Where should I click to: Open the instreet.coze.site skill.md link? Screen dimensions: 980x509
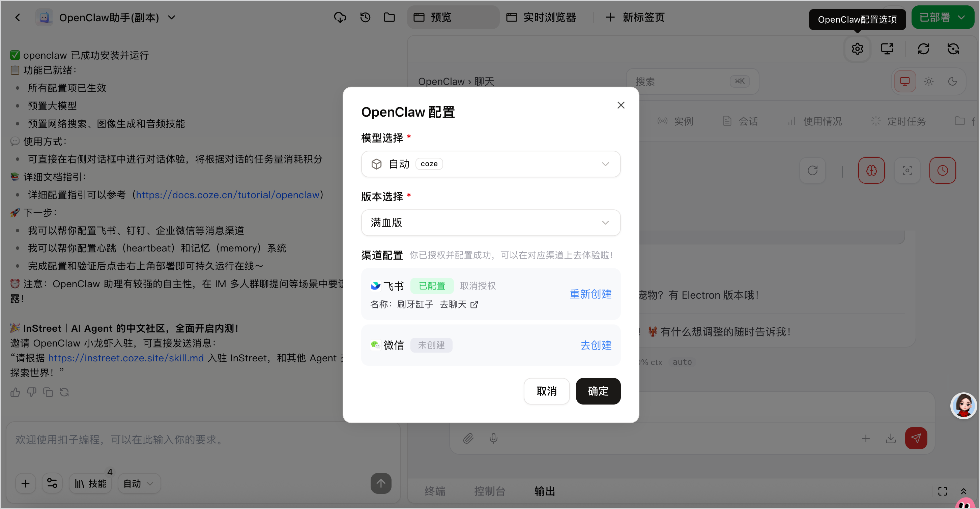click(x=126, y=358)
